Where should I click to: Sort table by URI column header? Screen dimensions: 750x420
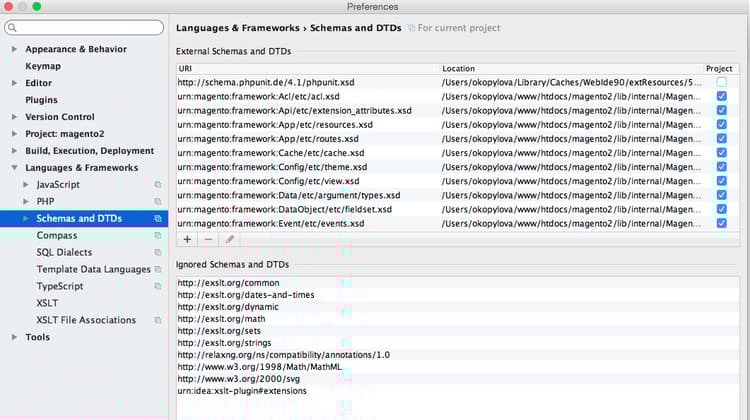[300, 68]
